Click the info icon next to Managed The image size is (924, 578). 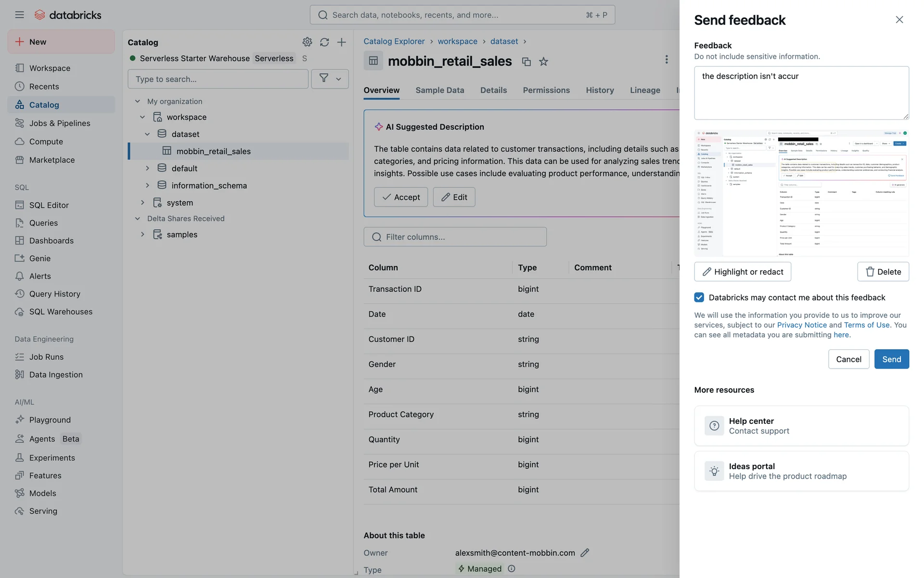[x=512, y=568]
